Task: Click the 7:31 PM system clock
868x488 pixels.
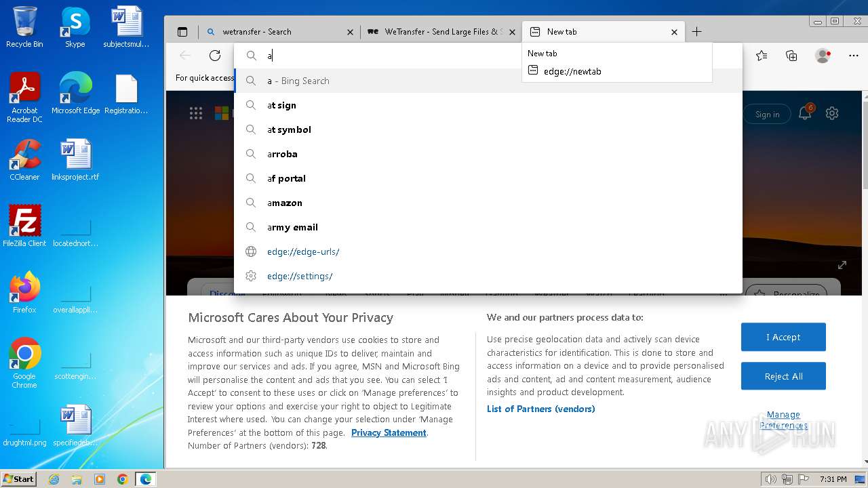Action: [833, 479]
